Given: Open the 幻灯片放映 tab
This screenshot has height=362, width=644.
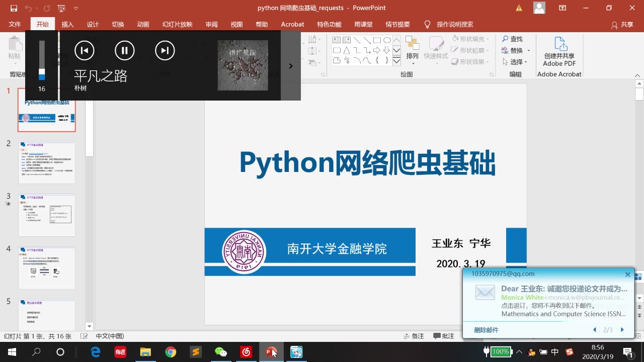Looking at the screenshot, I should (177, 24).
